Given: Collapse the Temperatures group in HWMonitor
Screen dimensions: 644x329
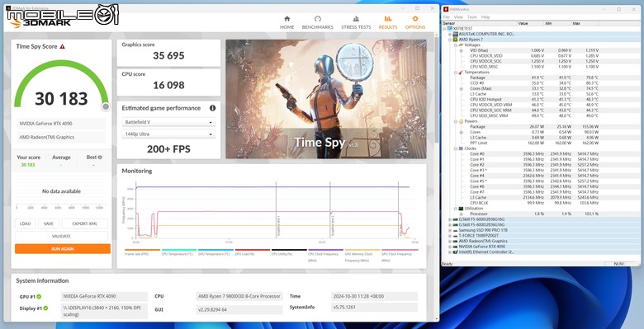Looking at the screenshot, I should tap(456, 73).
